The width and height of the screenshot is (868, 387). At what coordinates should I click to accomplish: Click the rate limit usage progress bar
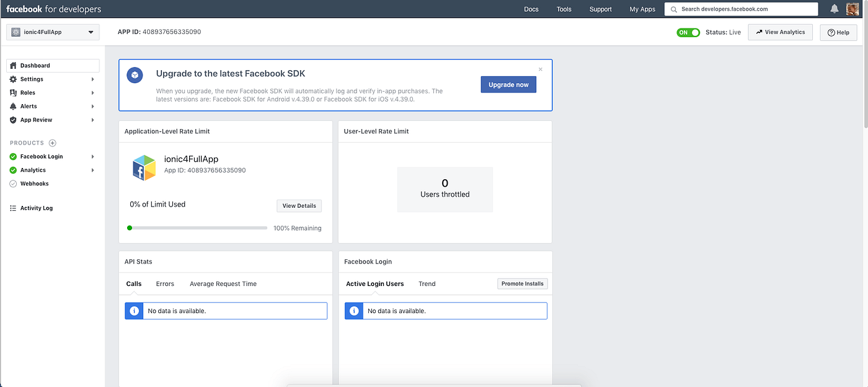(x=197, y=228)
